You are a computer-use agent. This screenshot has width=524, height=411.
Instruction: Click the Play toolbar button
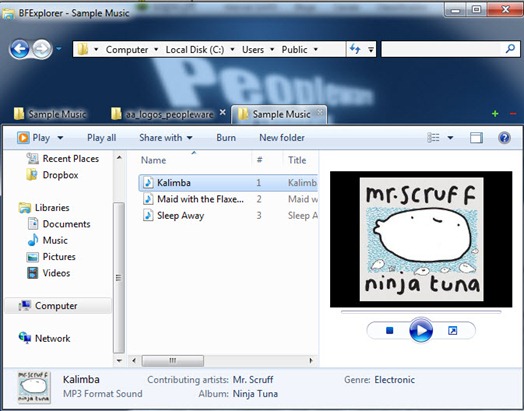pyautogui.click(x=33, y=138)
